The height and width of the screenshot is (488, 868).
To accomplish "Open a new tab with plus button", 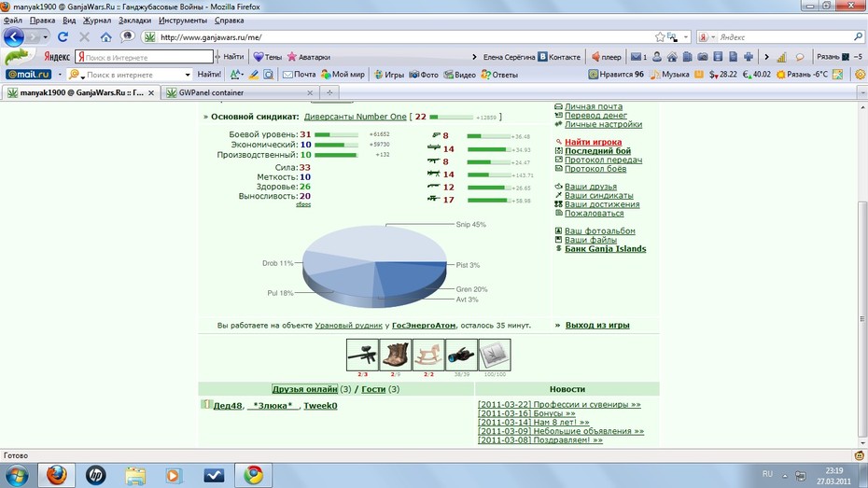I will tap(329, 92).
